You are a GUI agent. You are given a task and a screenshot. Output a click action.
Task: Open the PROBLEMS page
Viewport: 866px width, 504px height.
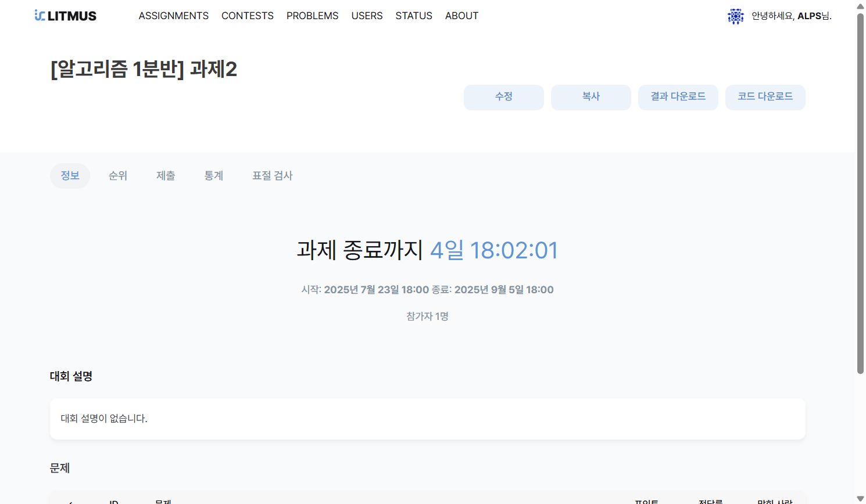[x=312, y=16]
